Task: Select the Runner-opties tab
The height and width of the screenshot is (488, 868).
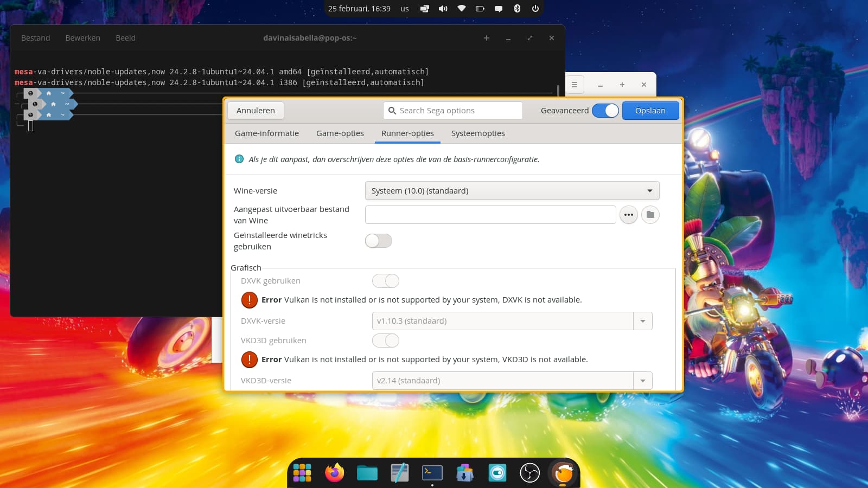Action: 407,133
